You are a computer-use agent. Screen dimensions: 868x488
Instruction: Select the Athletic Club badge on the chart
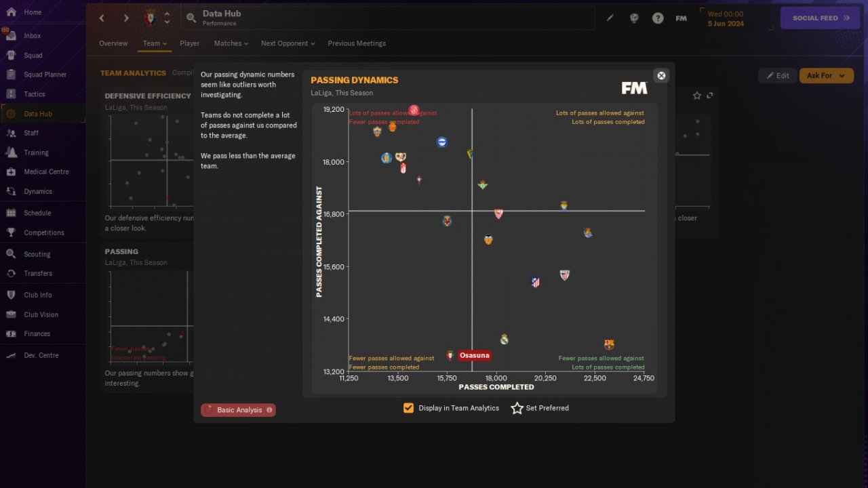point(565,274)
